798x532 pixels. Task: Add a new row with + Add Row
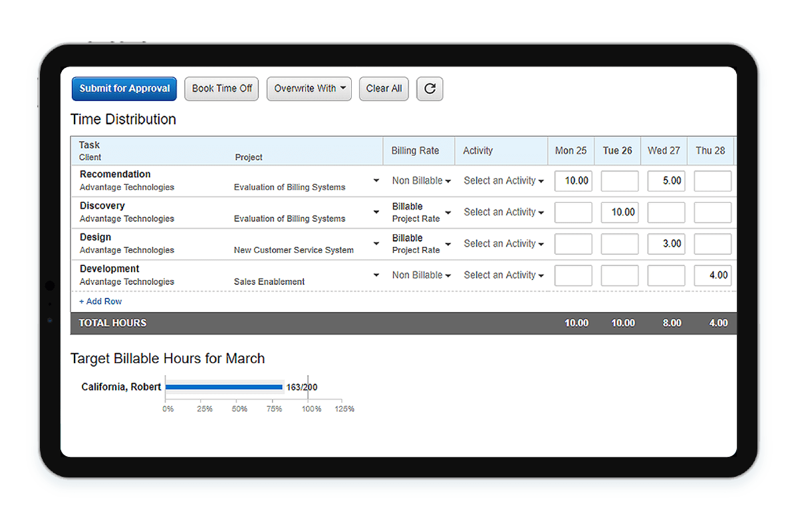pos(100,301)
